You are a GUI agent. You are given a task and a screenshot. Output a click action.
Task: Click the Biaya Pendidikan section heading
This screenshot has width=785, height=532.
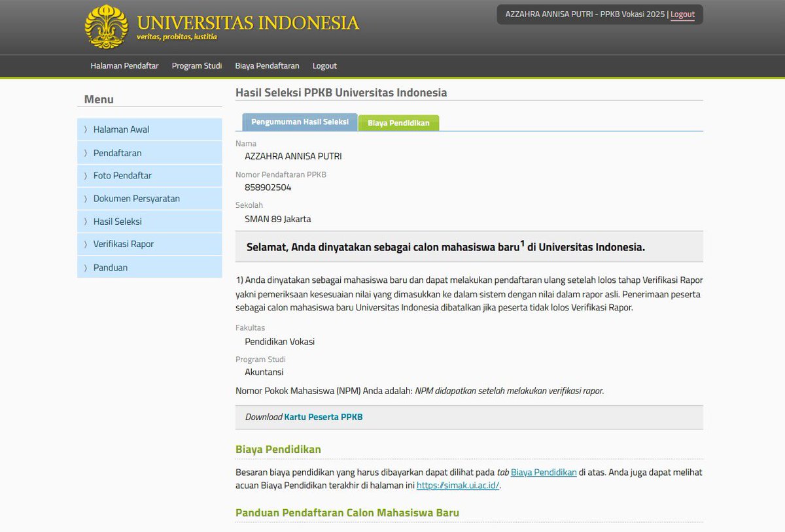(x=278, y=450)
